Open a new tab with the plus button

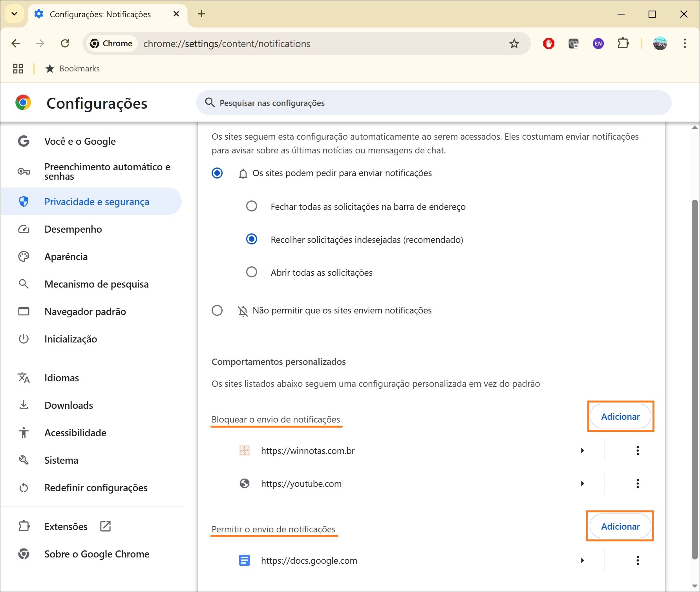(x=201, y=14)
